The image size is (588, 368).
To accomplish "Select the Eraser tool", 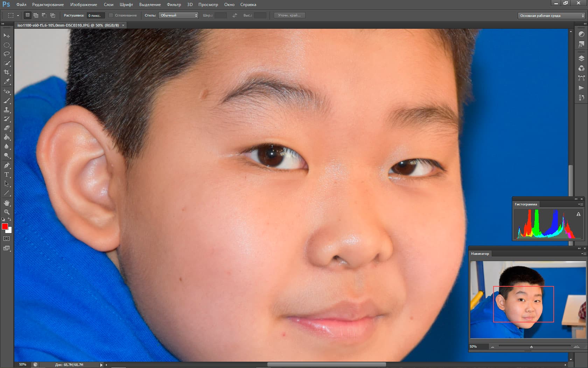I will pyautogui.click(x=7, y=128).
